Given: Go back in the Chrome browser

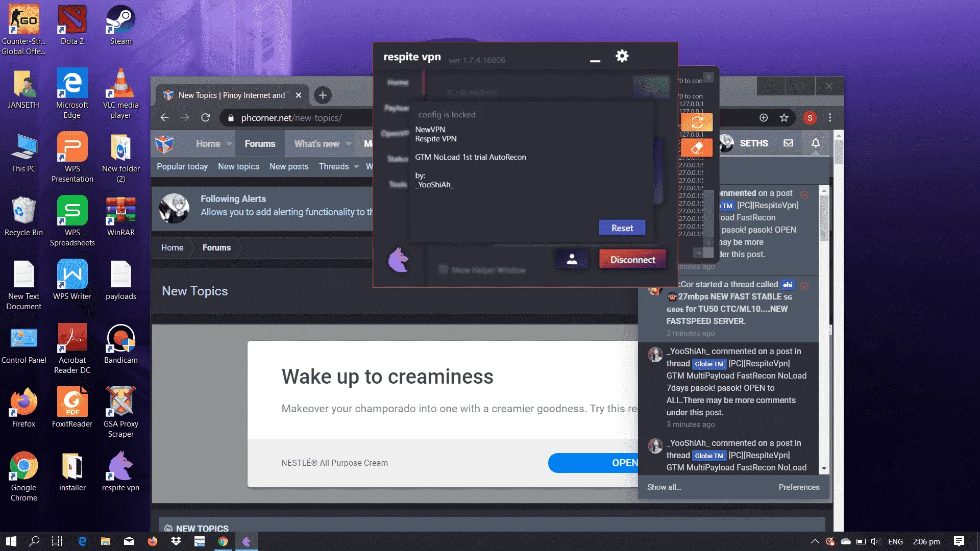Looking at the screenshot, I should 164,118.
